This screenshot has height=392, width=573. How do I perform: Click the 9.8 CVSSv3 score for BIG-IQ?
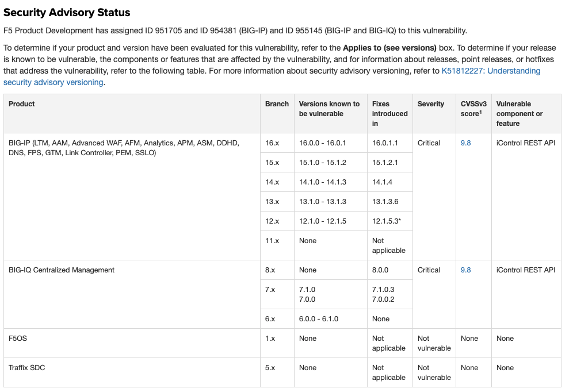[x=465, y=270]
